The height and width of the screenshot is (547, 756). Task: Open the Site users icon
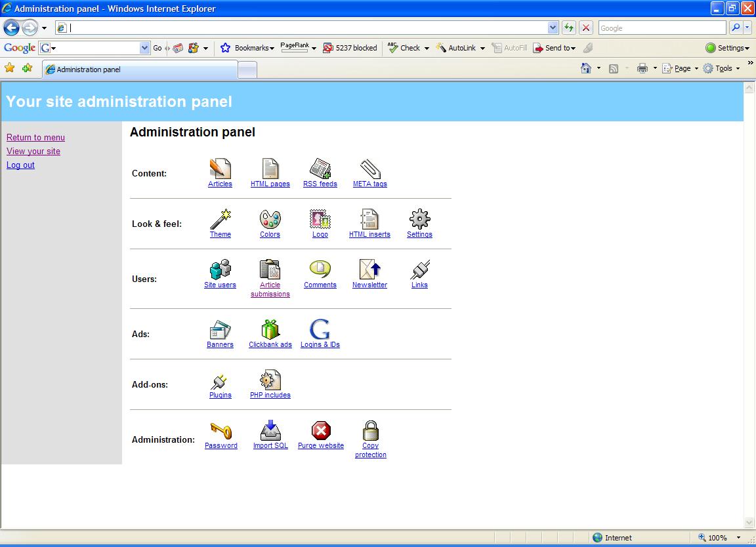(x=220, y=270)
